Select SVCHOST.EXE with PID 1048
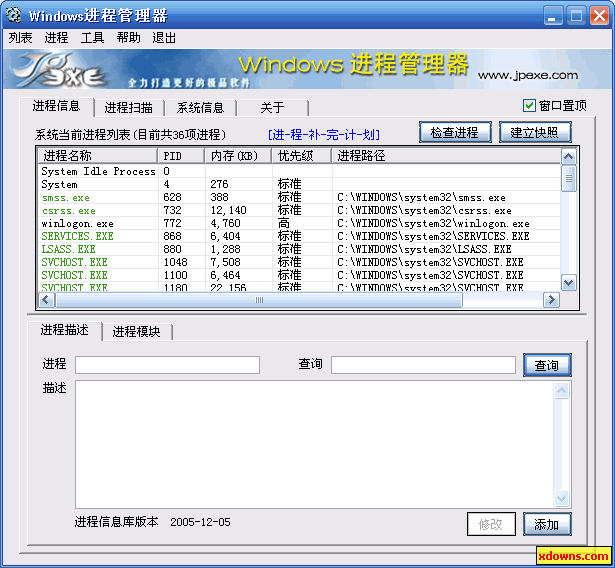The width and height of the screenshot is (615, 568). (299, 262)
